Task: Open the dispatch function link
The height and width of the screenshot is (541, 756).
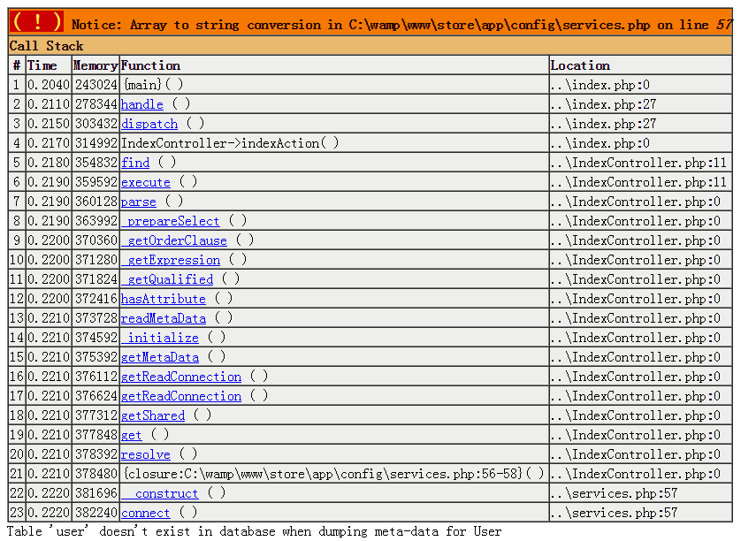Action: point(149,124)
